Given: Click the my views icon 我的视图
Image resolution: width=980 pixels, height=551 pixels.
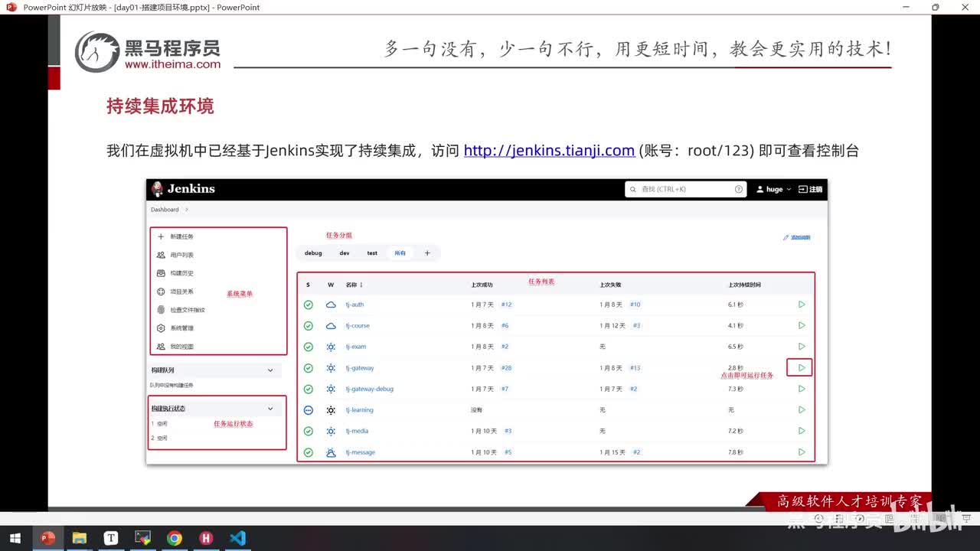Looking at the screenshot, I should (x=161, y=347).
